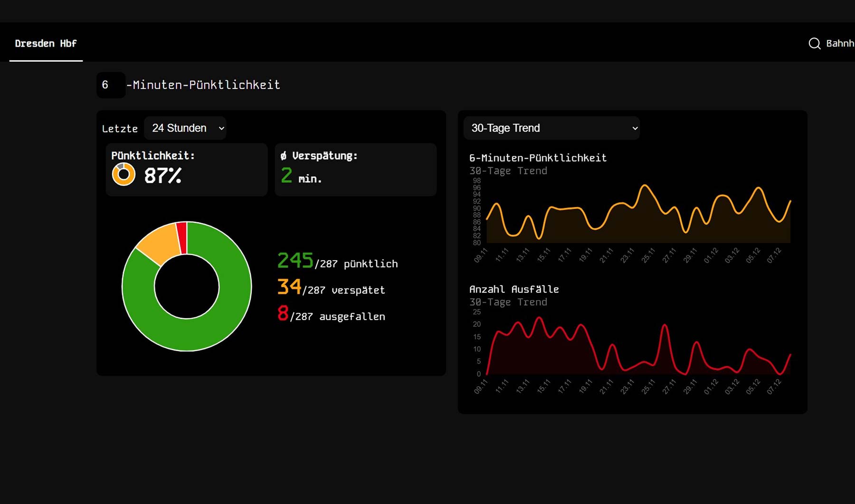Image resolution: width=855 pixels, height=504 pixels.
Task: Open the 24 Stunden time range dropdown
Action: [185, 128]
